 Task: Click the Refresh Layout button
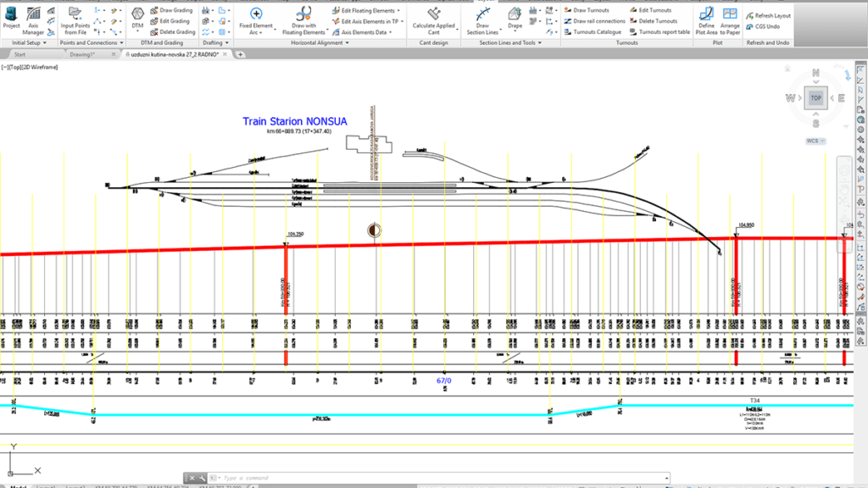pos(768,15)
